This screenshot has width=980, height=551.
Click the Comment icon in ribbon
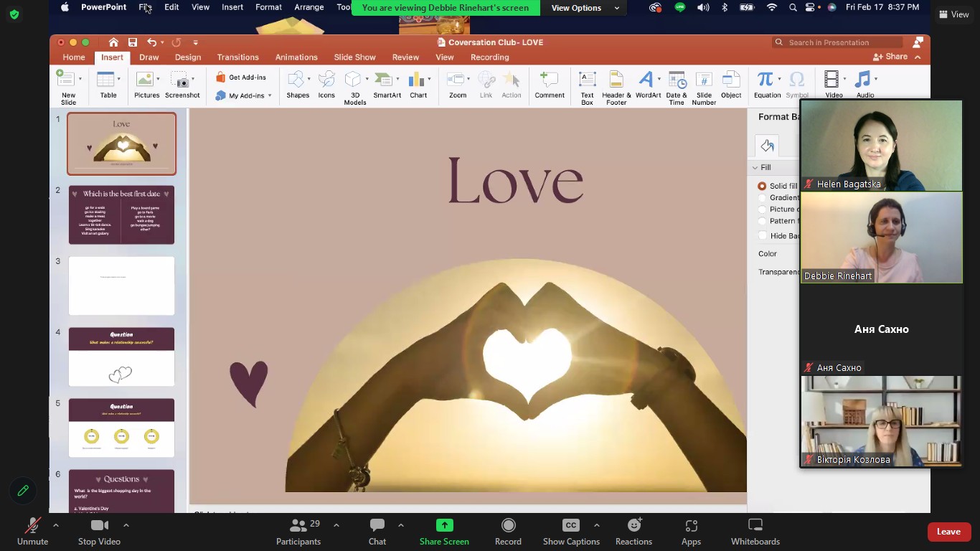point(549,80)
